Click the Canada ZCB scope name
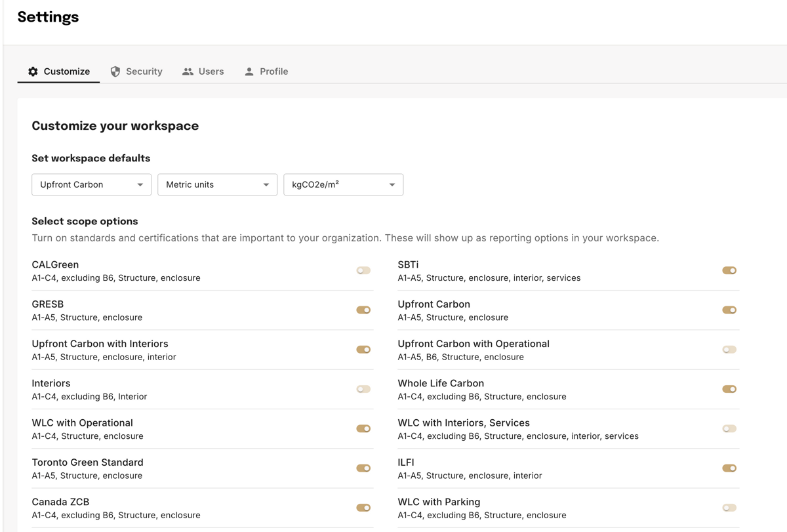The height and width of the screenshot is (532, 787). point(60,502)
